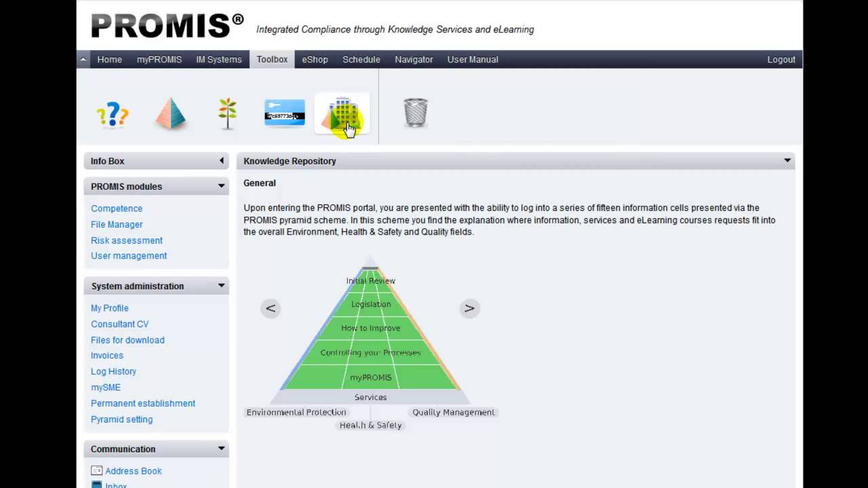Click the Services pyramid base
The width and height of the screenshot is (868, 488).
[371, 397]
